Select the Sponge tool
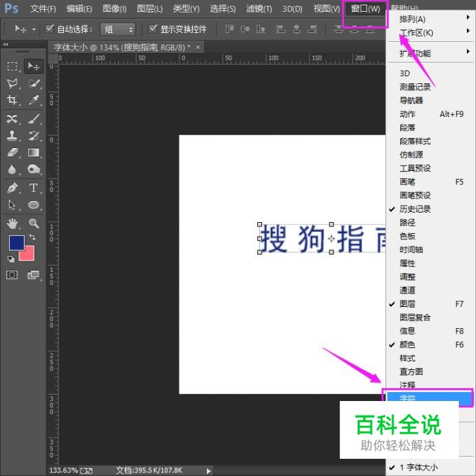This screenshot has height=476, width=476. pos(34,169)
